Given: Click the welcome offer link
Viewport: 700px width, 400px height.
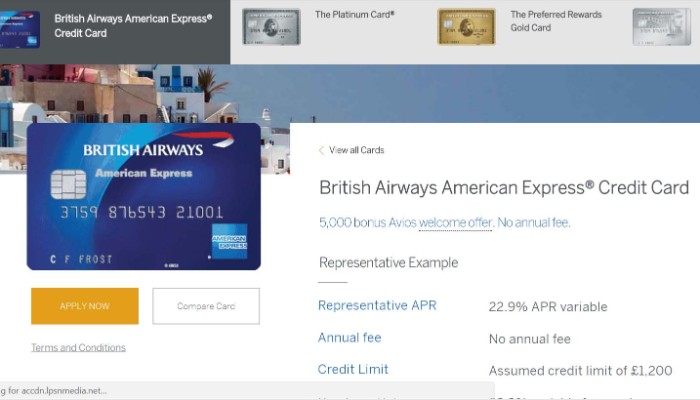Looking at the screenshot, I should tap(455, 222).
